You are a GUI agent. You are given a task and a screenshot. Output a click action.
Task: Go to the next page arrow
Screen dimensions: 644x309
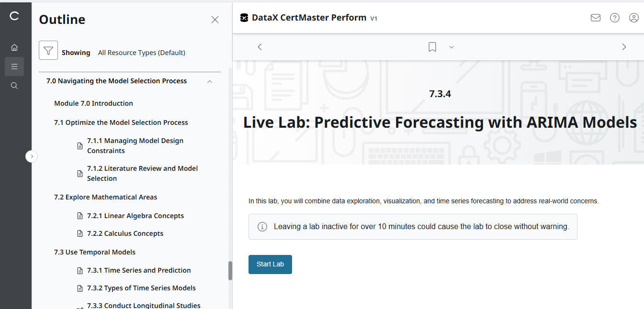pyautogui.click(x=624, y=47)
